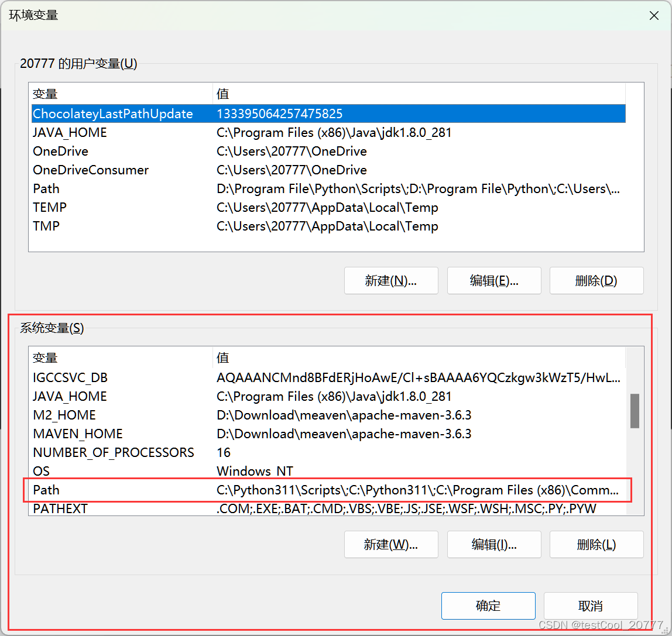Image resolution: width=672 pixels, height=636 pixels.
Task: Click 编辑(I) to edit system variable
Action: 493,544
